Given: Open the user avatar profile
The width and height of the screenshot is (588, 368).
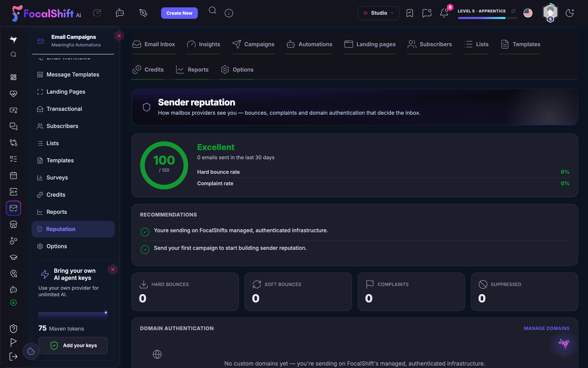Looking at the screenshot, I should pyautogui.click(x=550, y=13).
